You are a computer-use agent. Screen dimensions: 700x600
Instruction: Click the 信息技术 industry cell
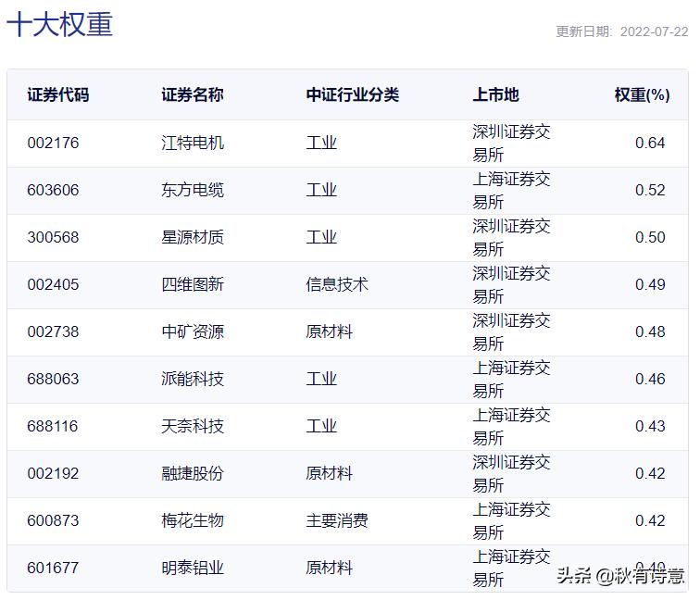(x=337, y=285)
